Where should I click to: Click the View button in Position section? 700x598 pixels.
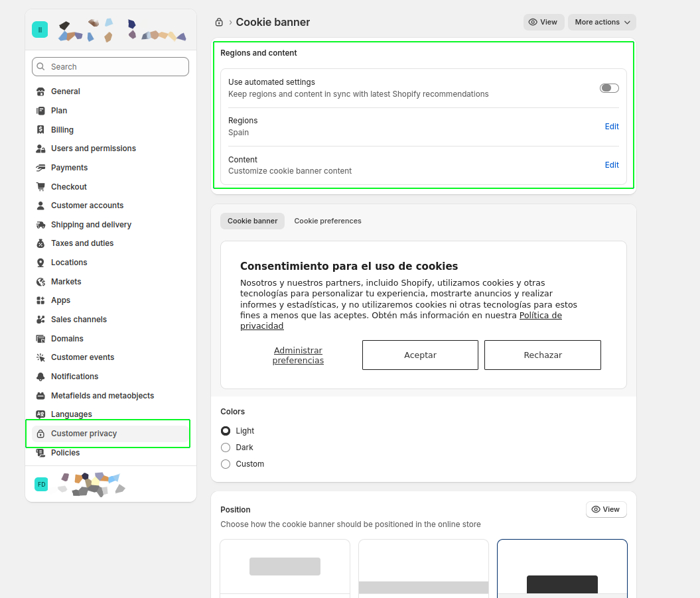pos(606,510)
